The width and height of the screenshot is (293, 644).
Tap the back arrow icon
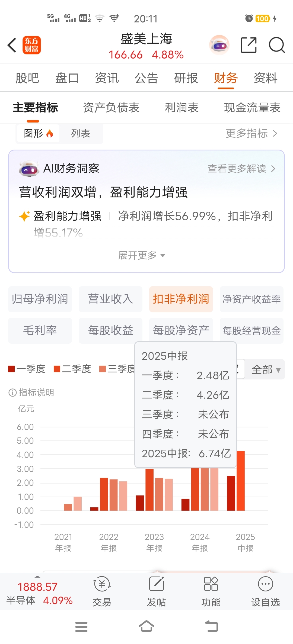12,45
